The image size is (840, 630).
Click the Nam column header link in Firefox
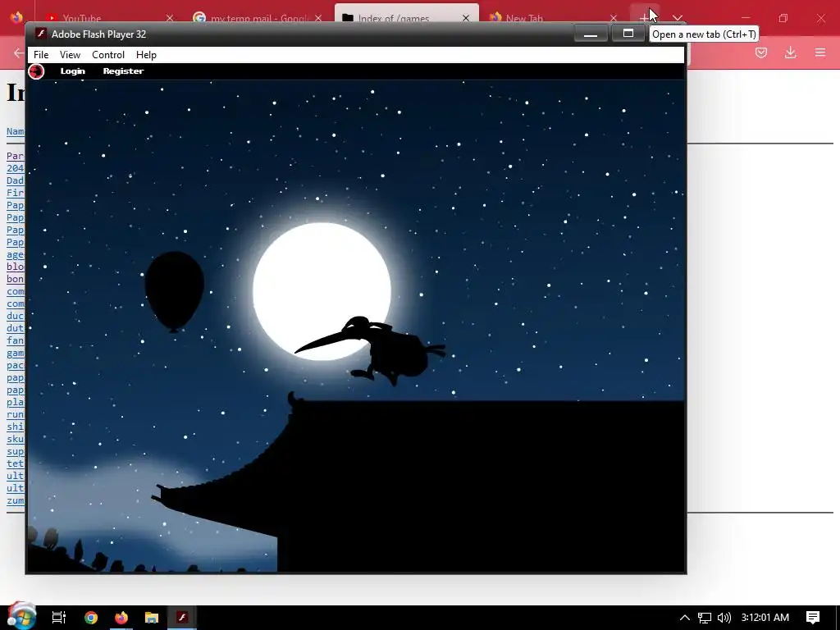pyautogui.click(x=15, y=131)
